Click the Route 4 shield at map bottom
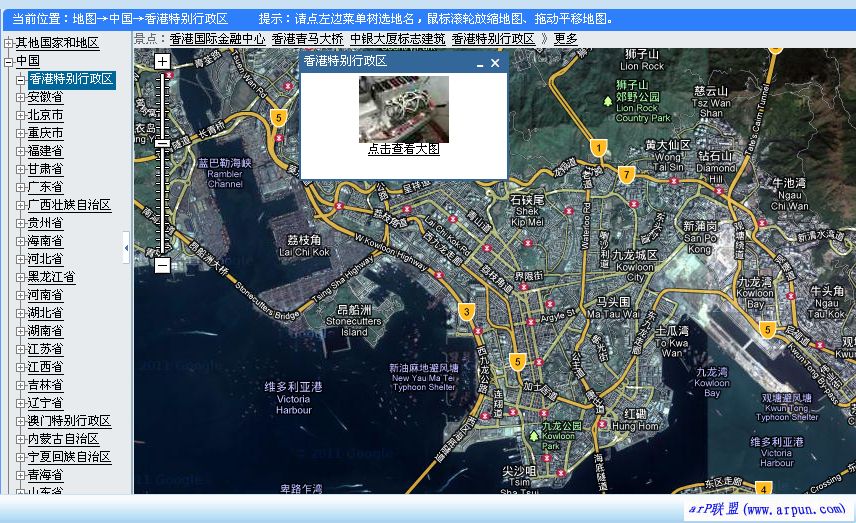This screenshot has height=523, width=856. pos(763,488)
